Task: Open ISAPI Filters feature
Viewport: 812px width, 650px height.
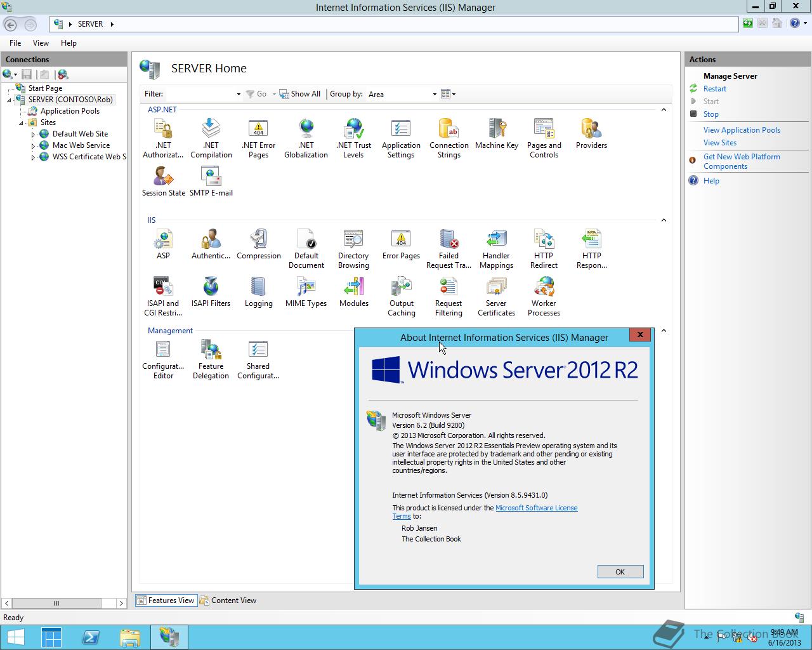Action: pos(211,292)
